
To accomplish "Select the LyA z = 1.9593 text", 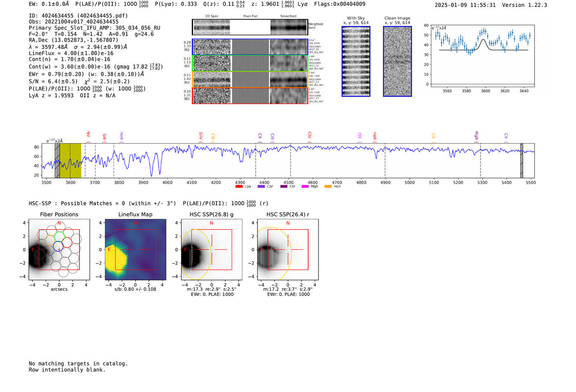I will 51,95.
